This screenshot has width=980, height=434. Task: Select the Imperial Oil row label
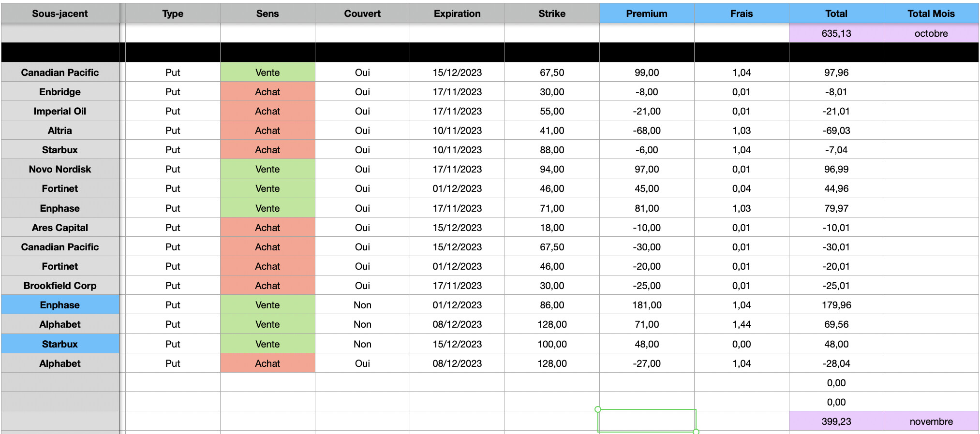coord(60,111)
